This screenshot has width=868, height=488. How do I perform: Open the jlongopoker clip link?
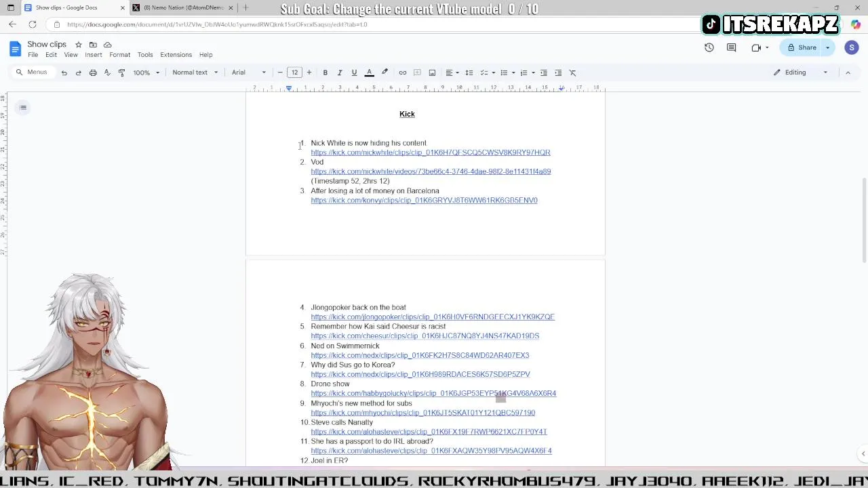tap(433, 317)
